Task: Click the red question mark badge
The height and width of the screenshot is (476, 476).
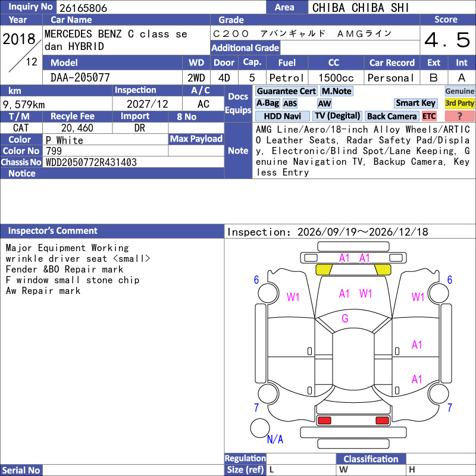Action: pyautogui.click(x=459, y=116)
